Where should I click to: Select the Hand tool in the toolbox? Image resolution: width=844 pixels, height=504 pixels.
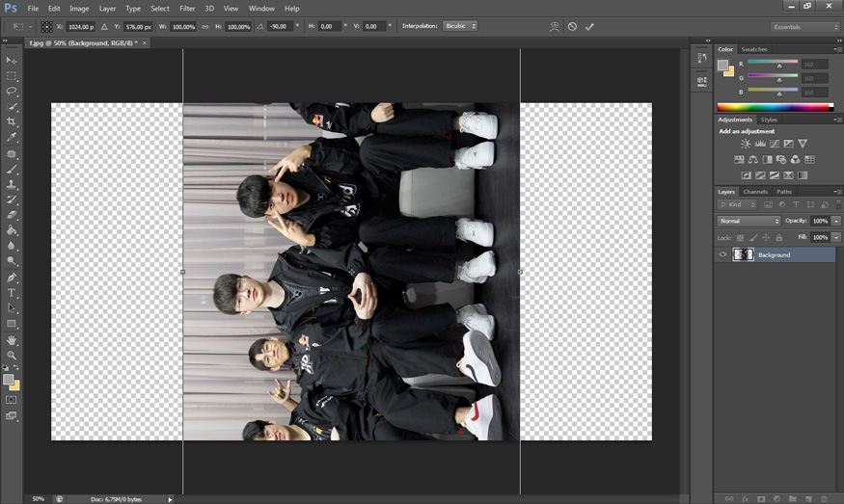pos(12,340)
